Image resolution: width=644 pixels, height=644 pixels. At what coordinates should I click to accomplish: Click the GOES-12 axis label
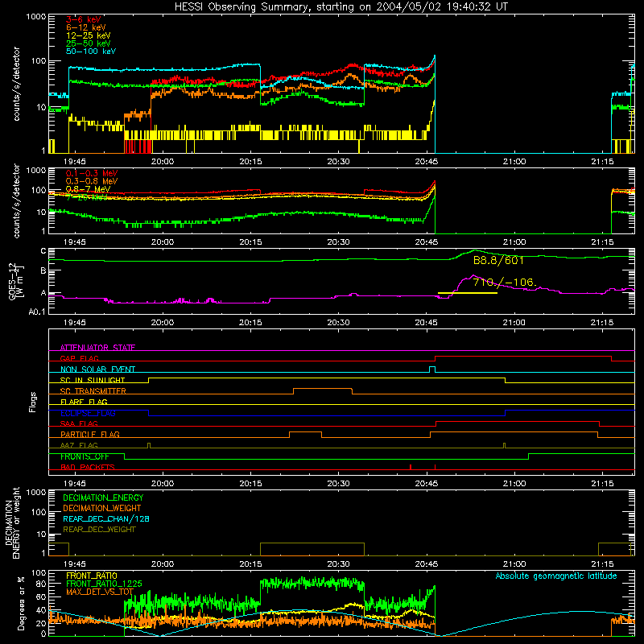click(15, 281)
